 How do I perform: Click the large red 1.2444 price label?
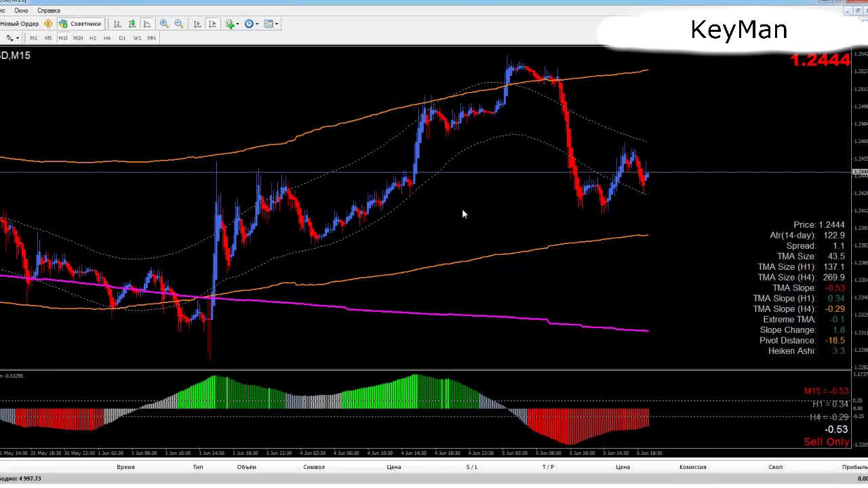821,60
